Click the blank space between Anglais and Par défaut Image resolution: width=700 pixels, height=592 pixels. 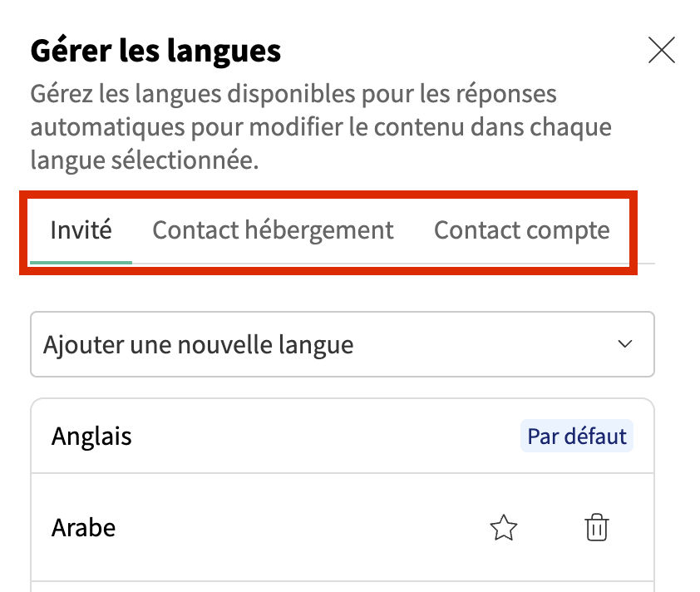pos(324,437)
